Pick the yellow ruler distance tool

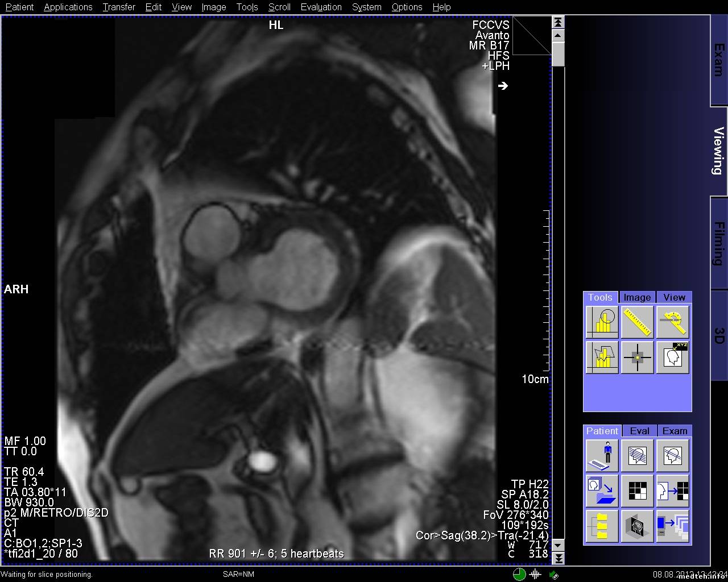point(637,322)
